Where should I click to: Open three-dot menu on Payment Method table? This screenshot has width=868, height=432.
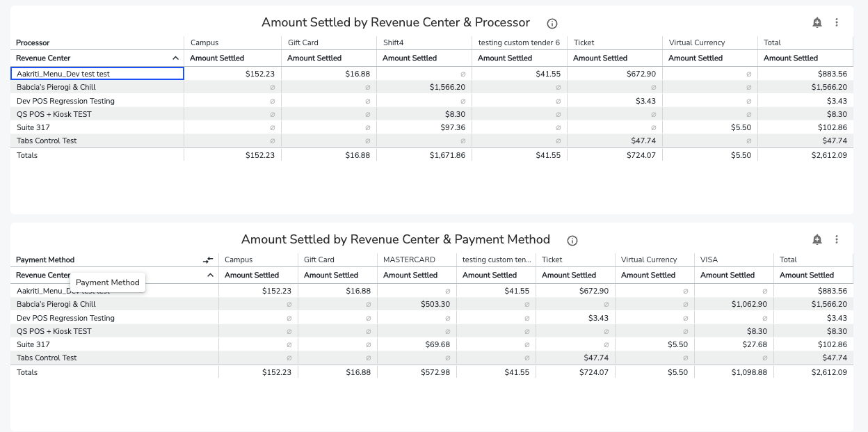click(837, 239)
